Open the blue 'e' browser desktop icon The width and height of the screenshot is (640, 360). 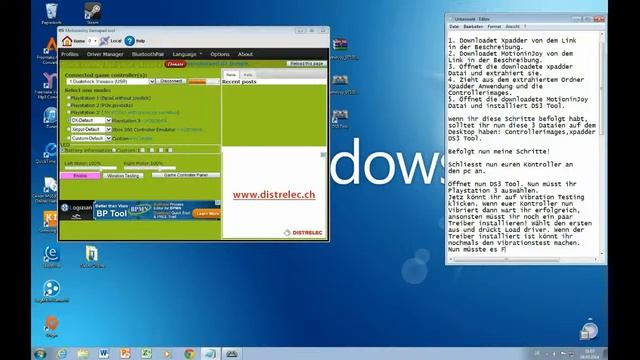[x=51, y=256]
